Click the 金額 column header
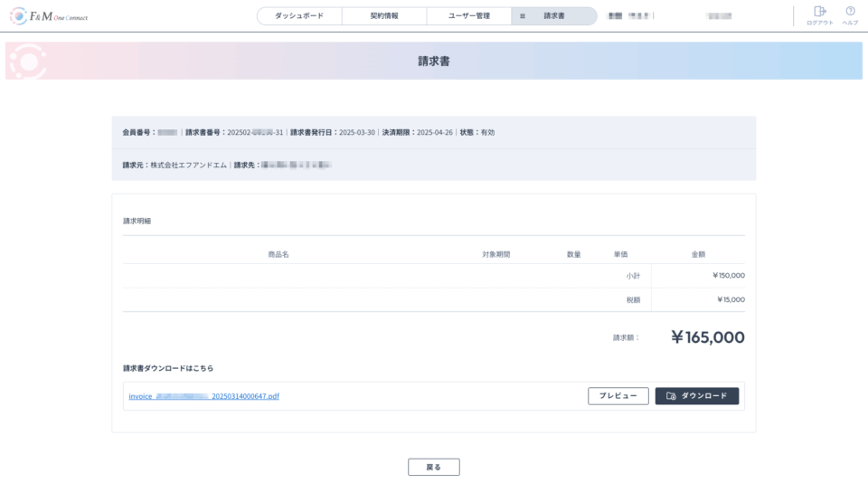This screenshot has height=502, width=868. pyautogui.click(x=699, y=254)
